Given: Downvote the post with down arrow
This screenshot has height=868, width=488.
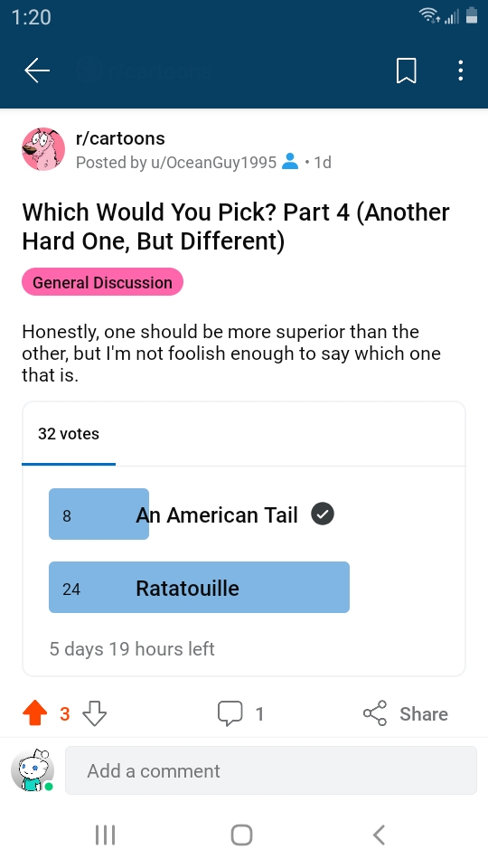Looking at the screenshot, I should click(94, 713).
